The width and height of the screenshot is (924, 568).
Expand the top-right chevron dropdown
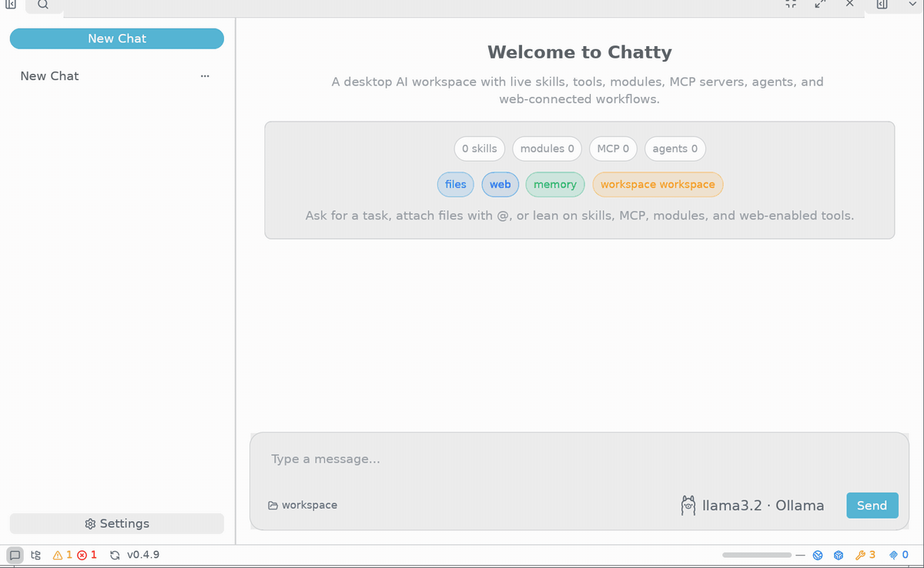912,4
